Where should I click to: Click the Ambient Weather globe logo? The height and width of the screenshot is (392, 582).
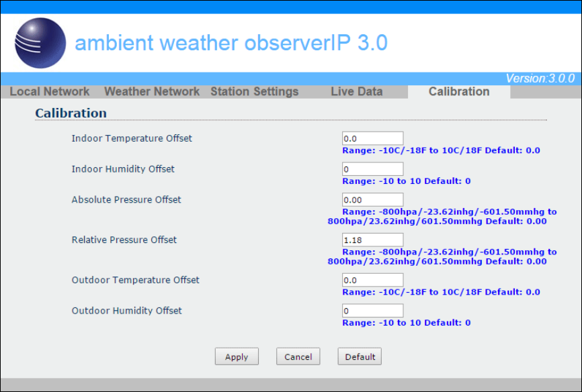(40, 43)
